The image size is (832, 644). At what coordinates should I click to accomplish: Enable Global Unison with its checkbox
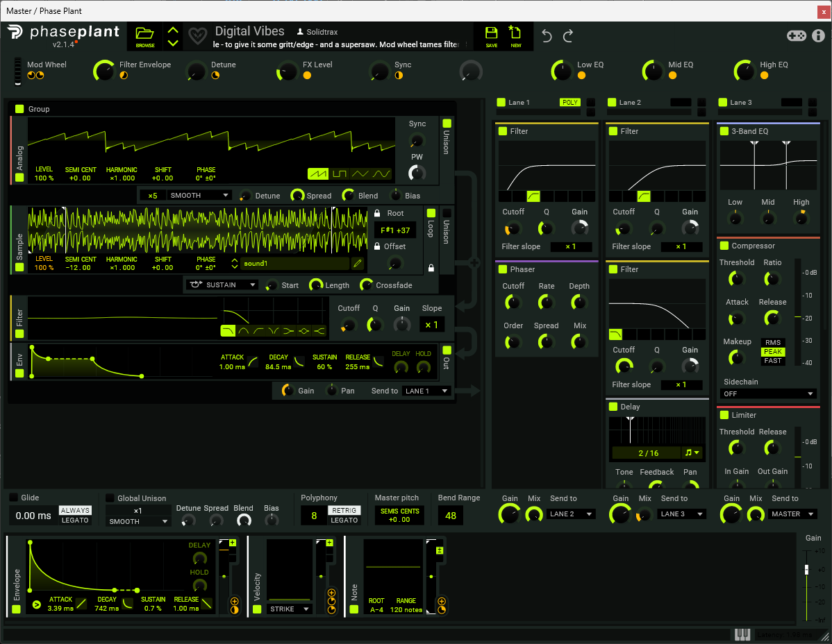pos(110,498)
